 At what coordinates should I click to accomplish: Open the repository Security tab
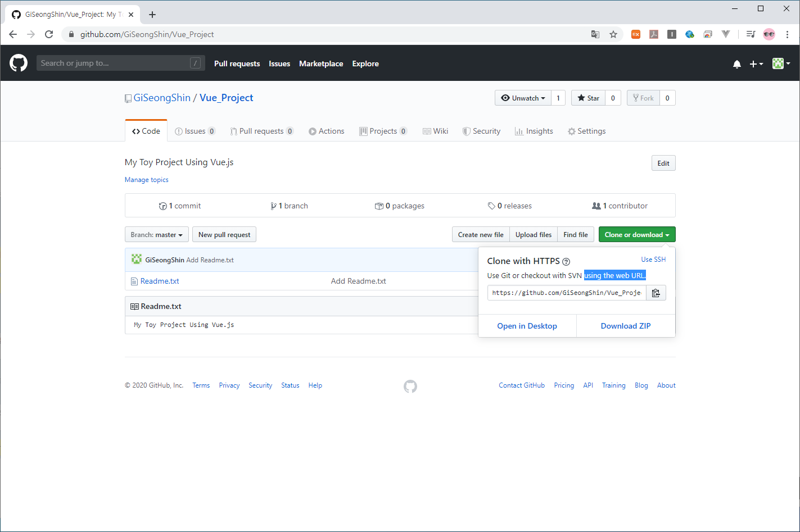point(481,131)
